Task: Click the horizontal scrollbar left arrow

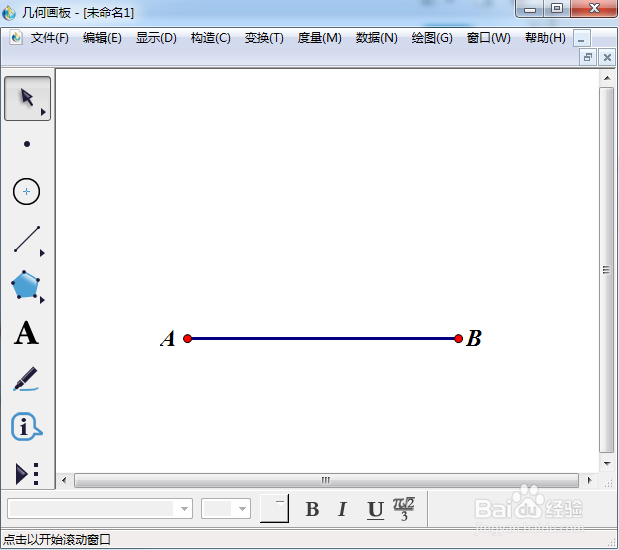Action: click(x=64, y=481)
